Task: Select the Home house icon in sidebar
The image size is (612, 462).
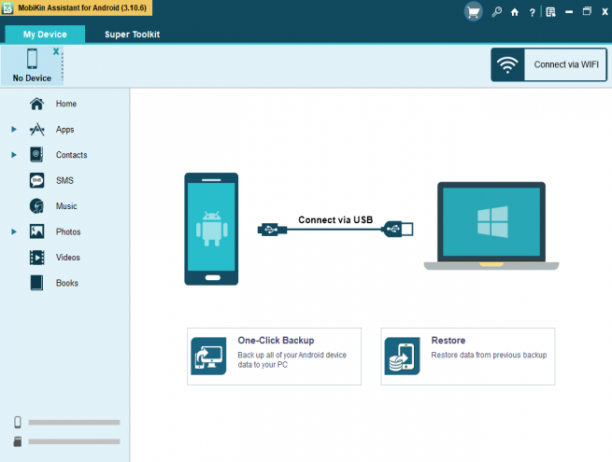Action: click(37, 104)
